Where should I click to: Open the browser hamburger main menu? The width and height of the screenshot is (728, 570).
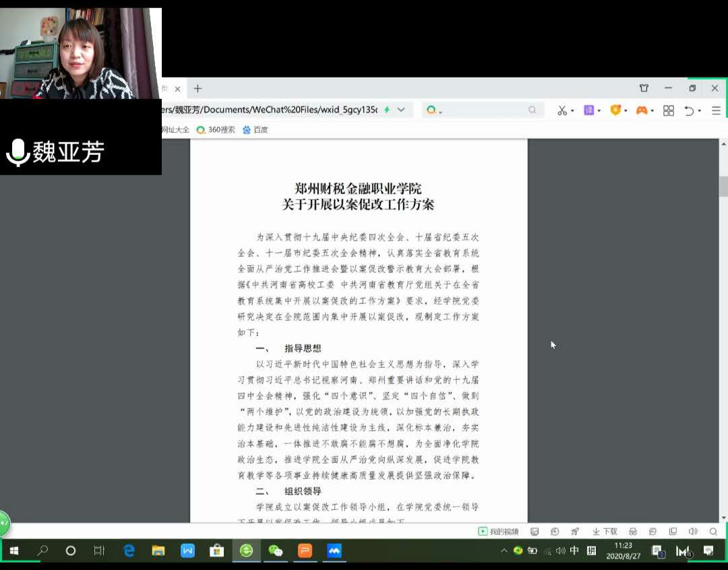[716, 110]
